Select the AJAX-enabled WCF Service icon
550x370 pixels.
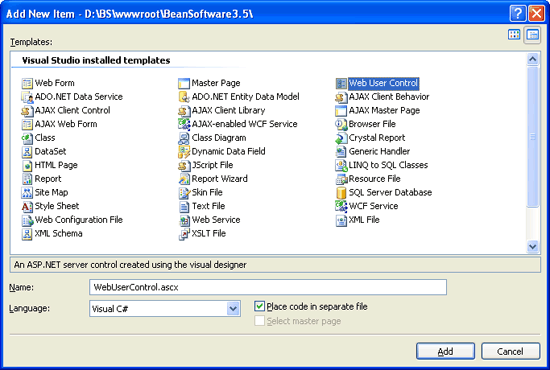tap(184, 125)
